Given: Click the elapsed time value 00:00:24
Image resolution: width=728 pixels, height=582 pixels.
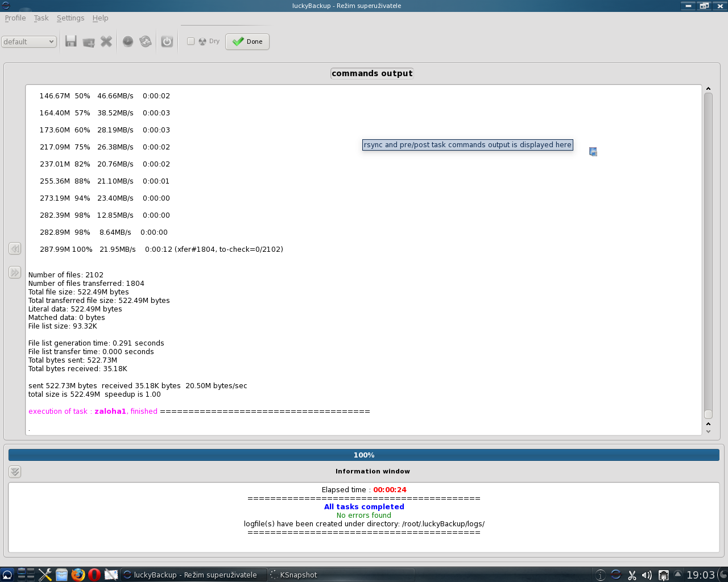Looking at the screenshot, I should tap(390, 490).
